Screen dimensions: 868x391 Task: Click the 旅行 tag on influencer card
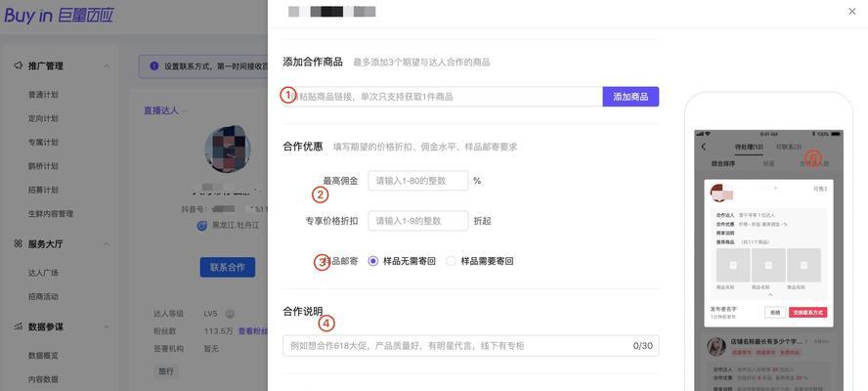coord(165,370)
